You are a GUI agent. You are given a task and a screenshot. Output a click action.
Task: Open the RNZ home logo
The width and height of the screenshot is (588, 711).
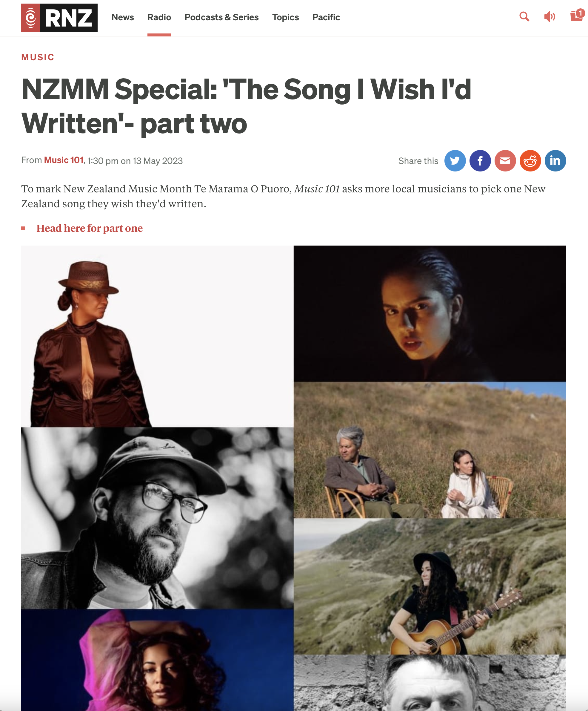(x=59, y=18)
